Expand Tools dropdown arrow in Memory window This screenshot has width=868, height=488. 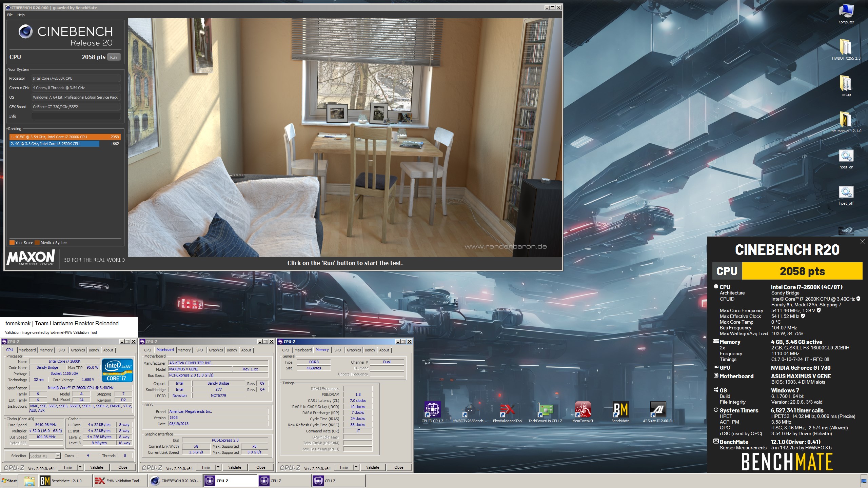[x=356, y=467]
